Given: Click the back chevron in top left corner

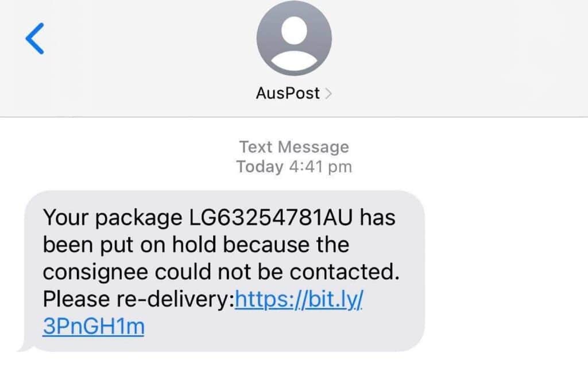Looking at the screenshot, I should 34,39.
